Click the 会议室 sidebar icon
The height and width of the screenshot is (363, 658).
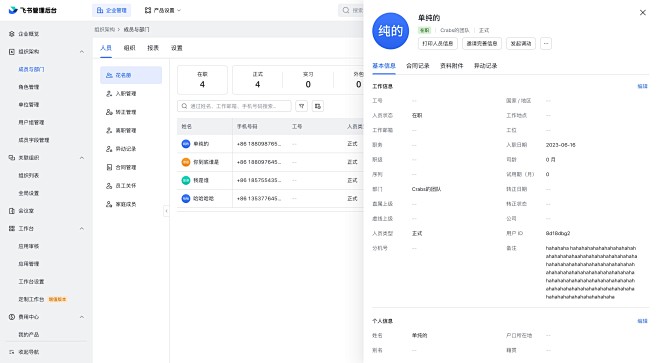click(12, 211)
